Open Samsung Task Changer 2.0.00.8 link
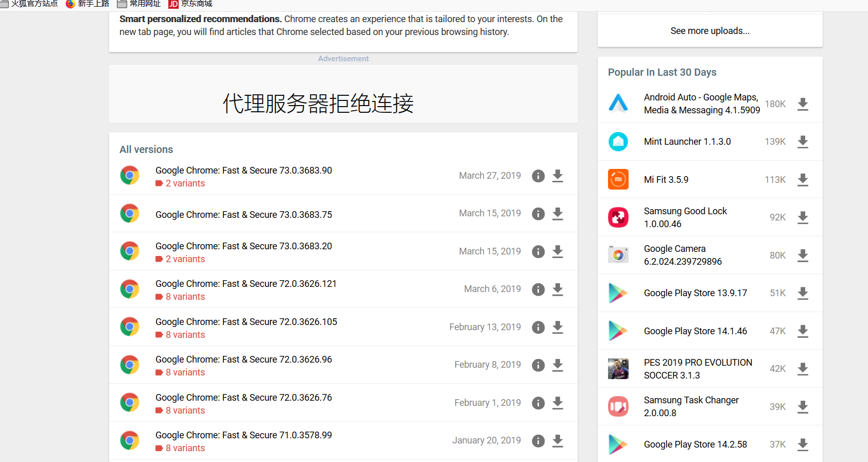Viewport: 868px width, 462px height. (691, 406)
